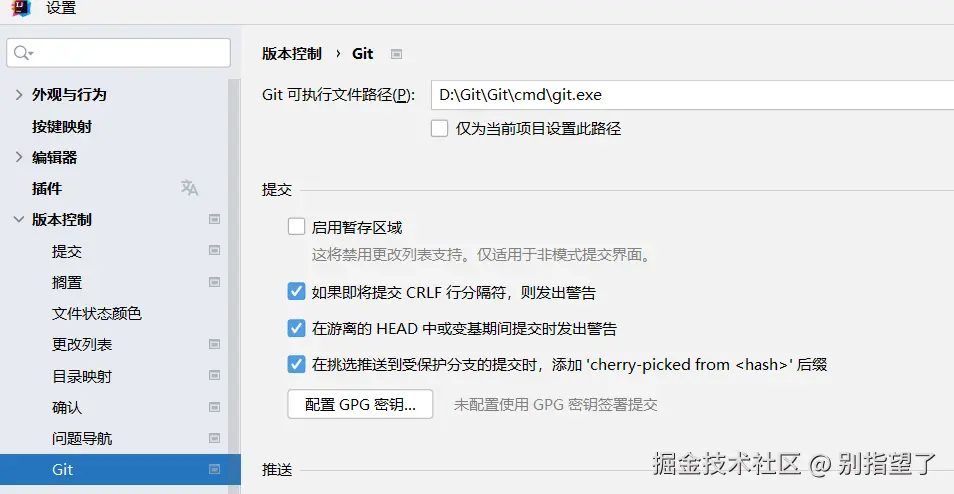
Task: Click the project icon beside 更改列表
Action: pyautogui.click(x=214, y=344)
